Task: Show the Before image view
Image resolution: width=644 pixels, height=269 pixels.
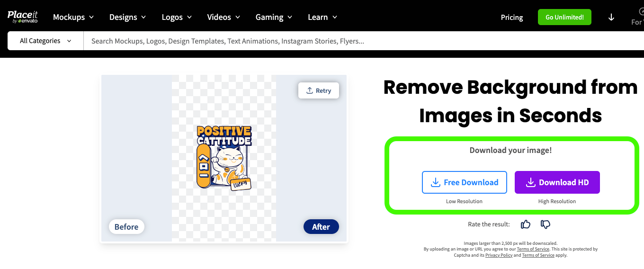Action: click(126, 227)
